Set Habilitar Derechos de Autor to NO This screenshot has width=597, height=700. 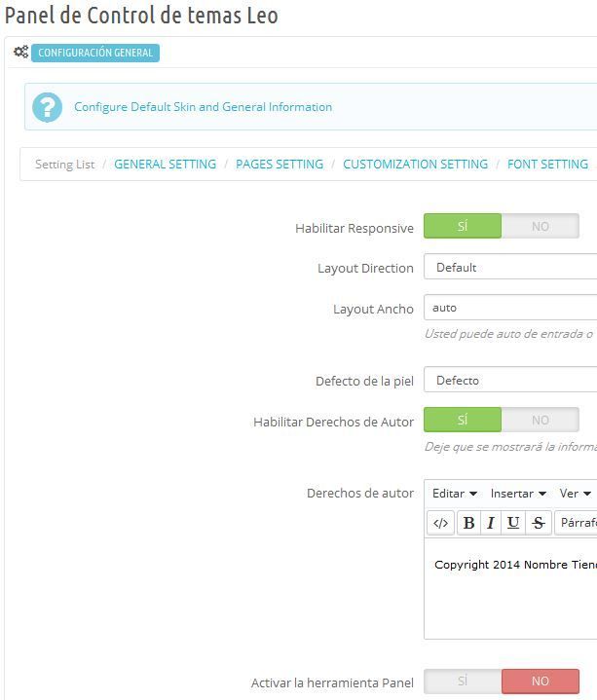pos(541,420)
